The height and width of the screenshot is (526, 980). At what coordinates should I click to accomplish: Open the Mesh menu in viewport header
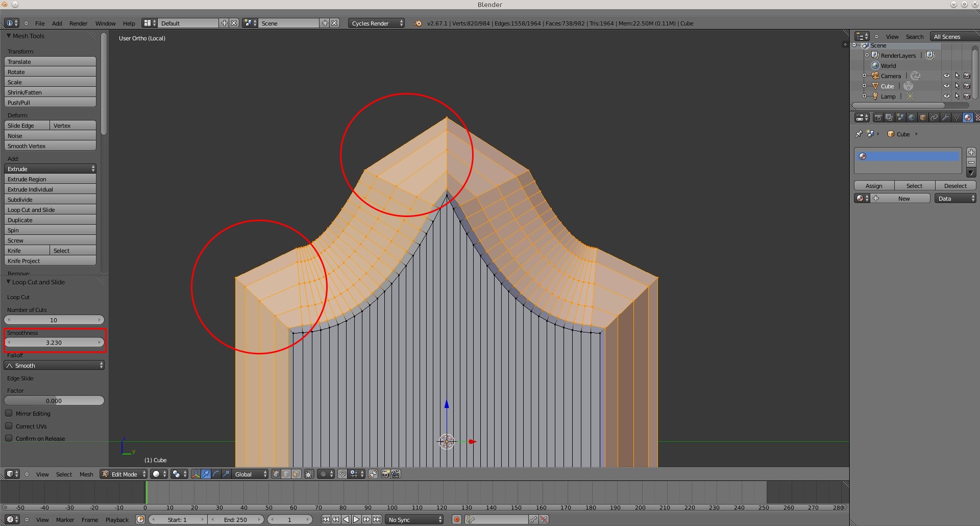[x=86, y=474]
